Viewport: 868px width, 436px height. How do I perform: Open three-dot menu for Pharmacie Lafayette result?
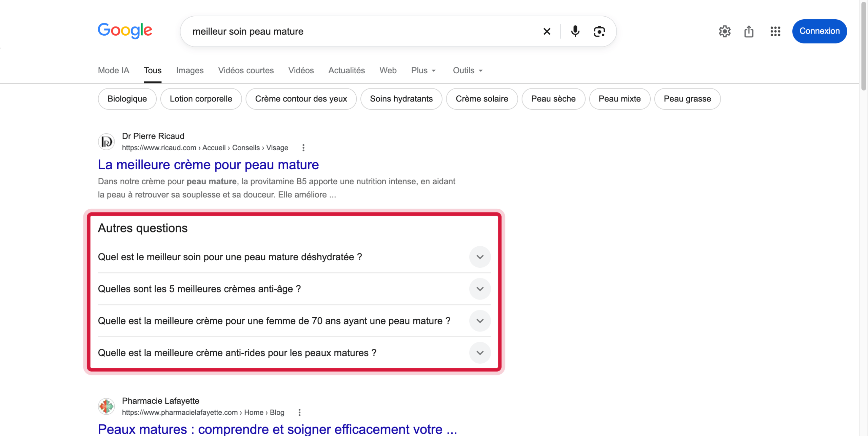pyautogui.click(x=299, y=412)
